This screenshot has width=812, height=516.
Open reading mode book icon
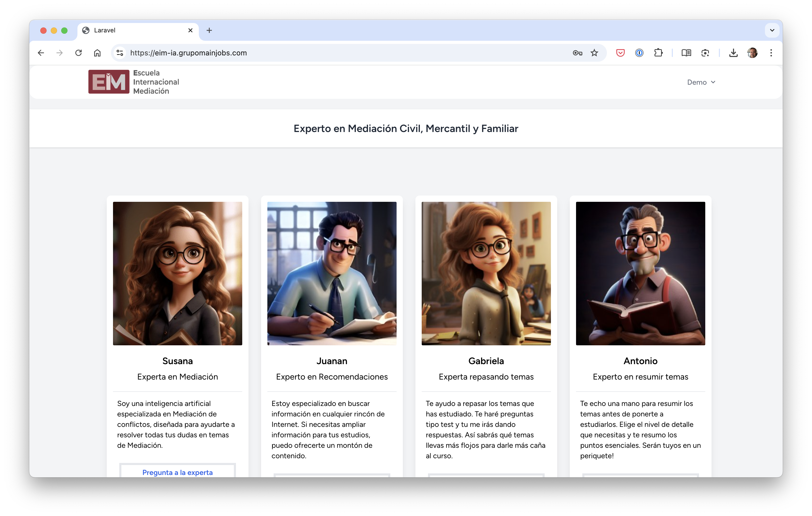[x=686, y=53]
